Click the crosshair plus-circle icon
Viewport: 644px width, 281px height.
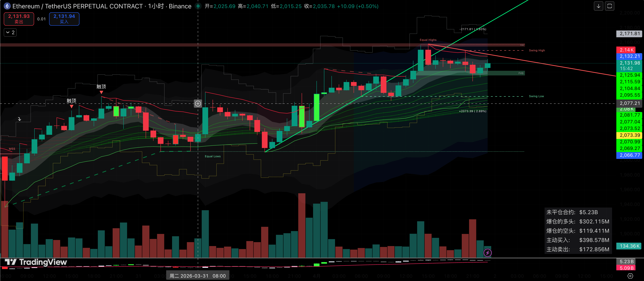tap(198, 103)
